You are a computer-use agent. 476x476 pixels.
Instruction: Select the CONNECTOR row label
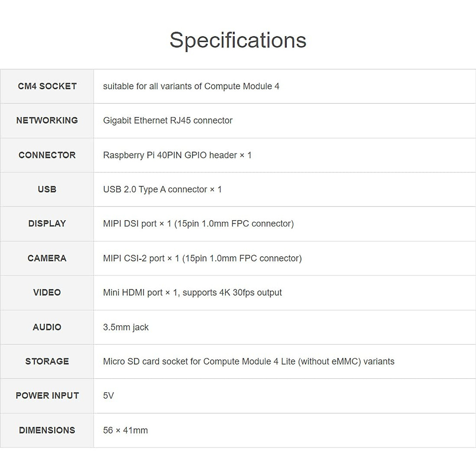pyautogui.click(x=47, y=155)
